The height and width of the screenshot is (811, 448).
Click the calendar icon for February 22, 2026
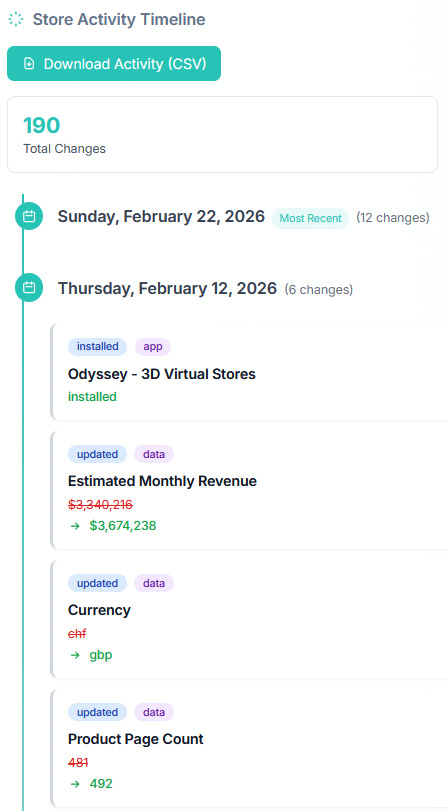(x=29, y=216)
